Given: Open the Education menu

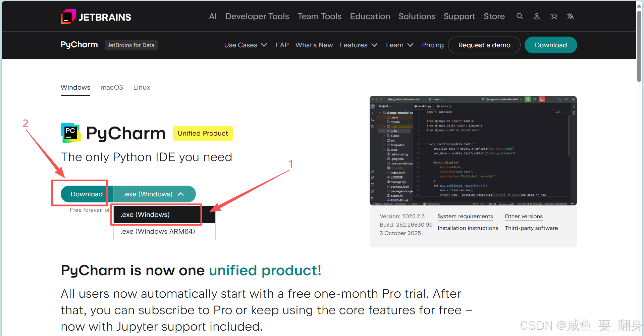Looking at the screenshot, I should pyautogui.click(x=370, y=16).
